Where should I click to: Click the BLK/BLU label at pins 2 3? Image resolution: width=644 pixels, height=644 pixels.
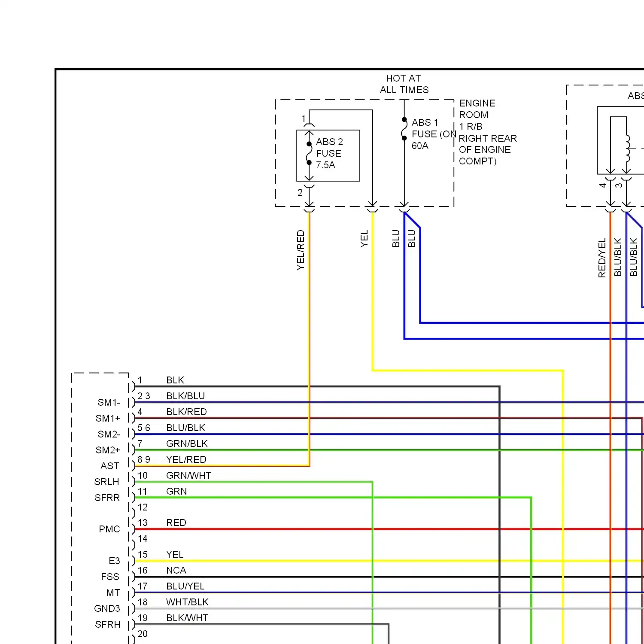coord(185,396)
